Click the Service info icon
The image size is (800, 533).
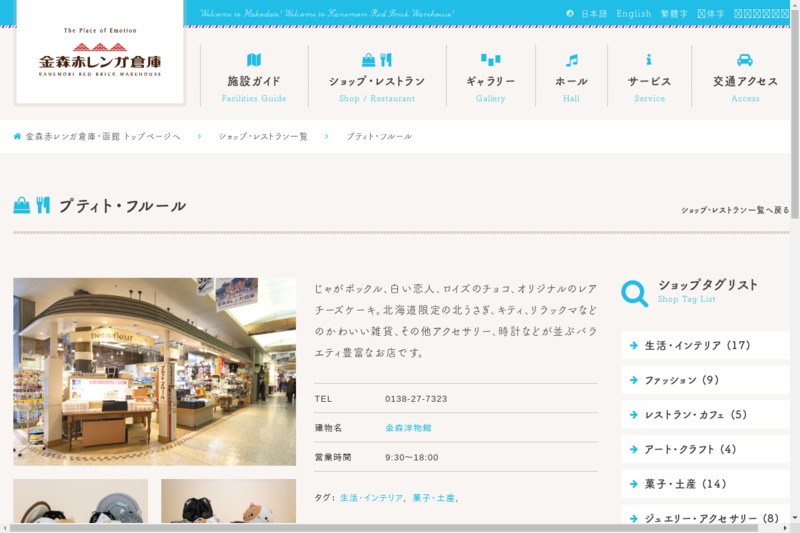[649, 60]
